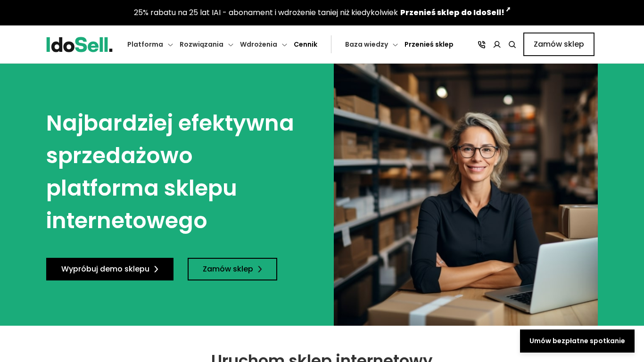Click the phone contact icon
Viewport: 644px width, 362px height.
(481, 44)
